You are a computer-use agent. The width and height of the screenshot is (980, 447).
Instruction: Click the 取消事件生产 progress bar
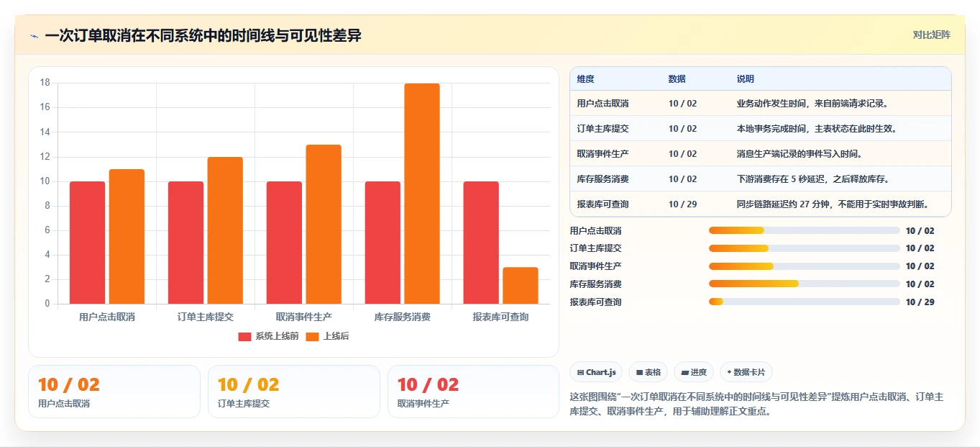(804, 266)
